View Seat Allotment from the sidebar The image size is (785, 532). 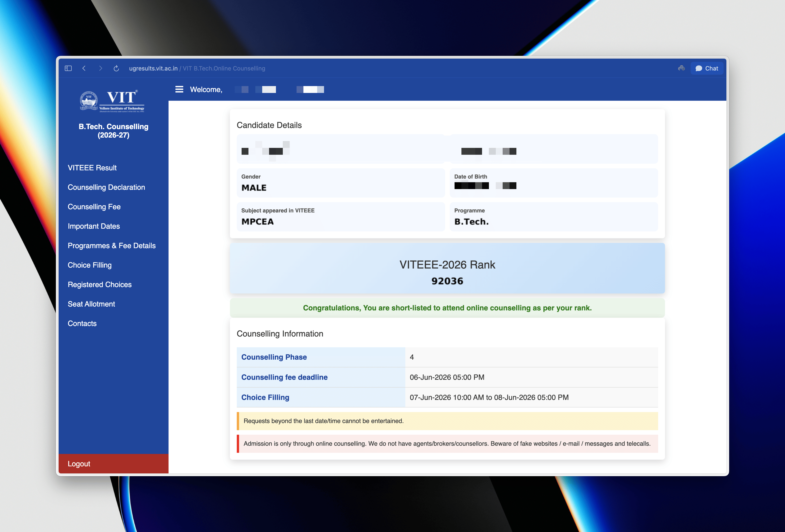[92, 304]
